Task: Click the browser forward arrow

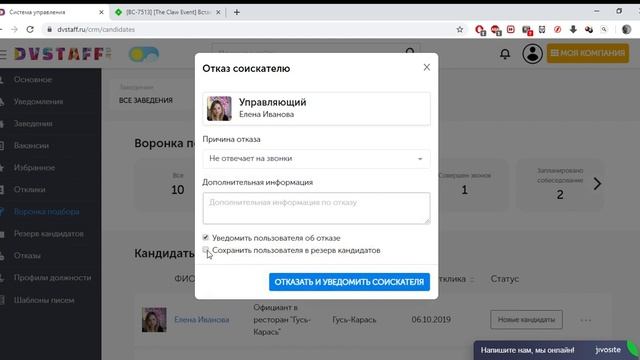Action: (14, 29)
